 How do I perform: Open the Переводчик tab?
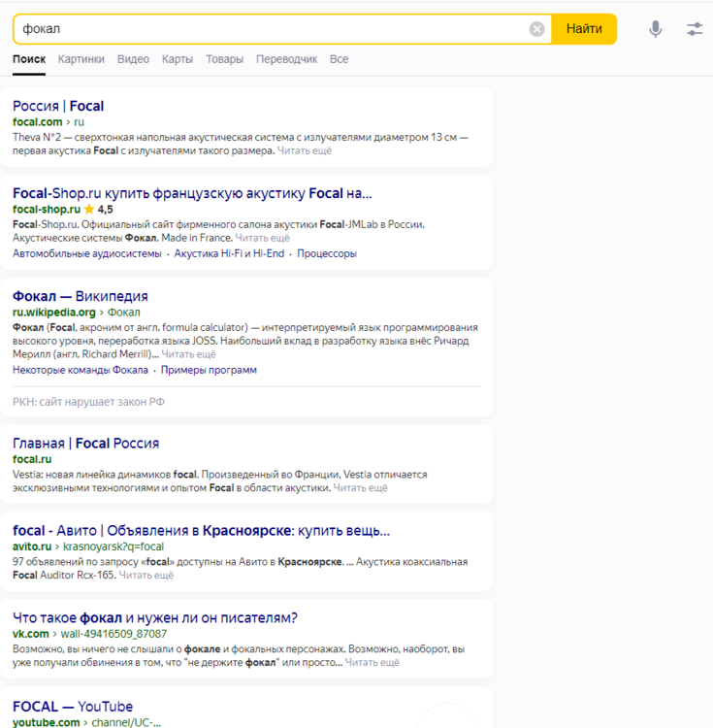(x=287, y=59)
